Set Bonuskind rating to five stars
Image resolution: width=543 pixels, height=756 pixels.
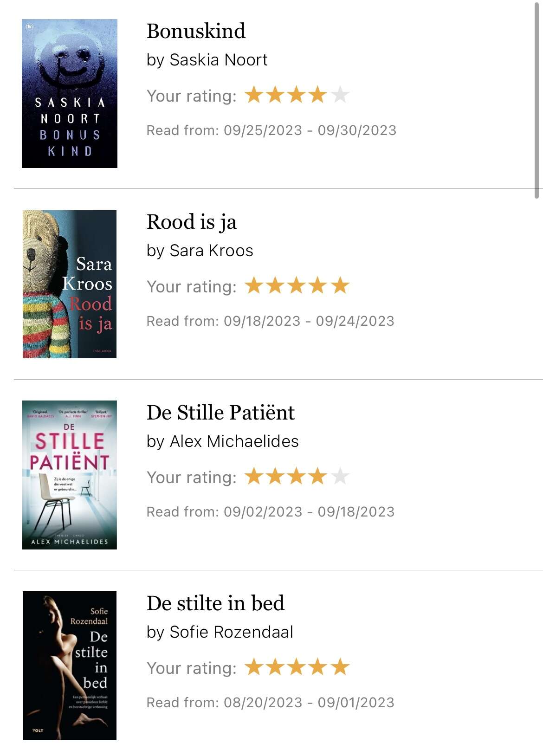tap(340, 95)
